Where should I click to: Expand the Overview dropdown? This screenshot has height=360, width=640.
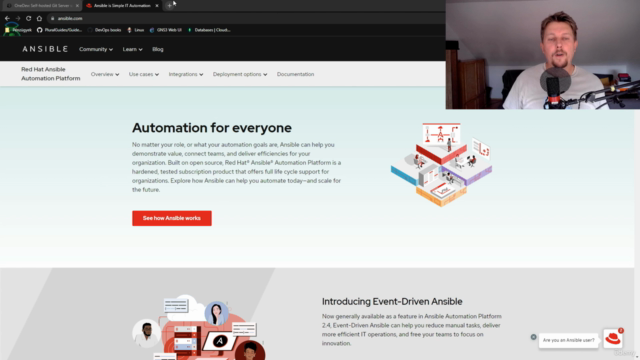[105, 74]
